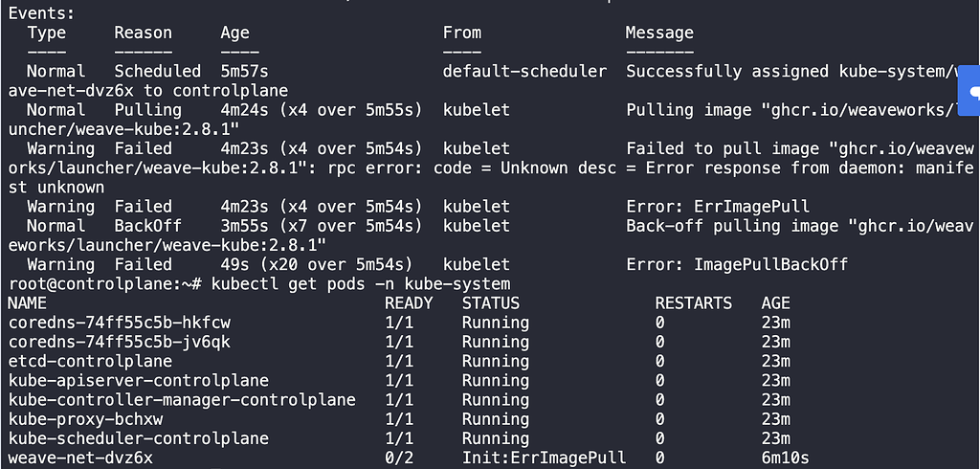
Task: Click the 'Error: ImagePullBackOff' message
Action: point(737,264)
